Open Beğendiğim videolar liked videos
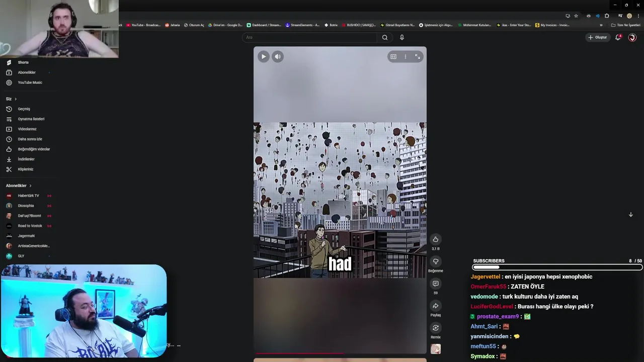This screenshot has width=644, height=362. (x=34, y=149)
